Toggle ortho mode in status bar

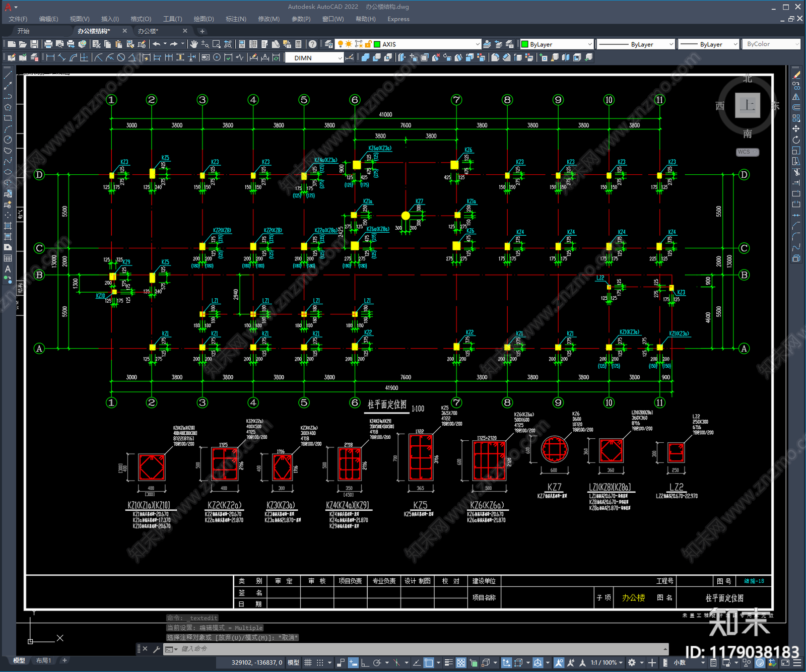tap(365, 663)
